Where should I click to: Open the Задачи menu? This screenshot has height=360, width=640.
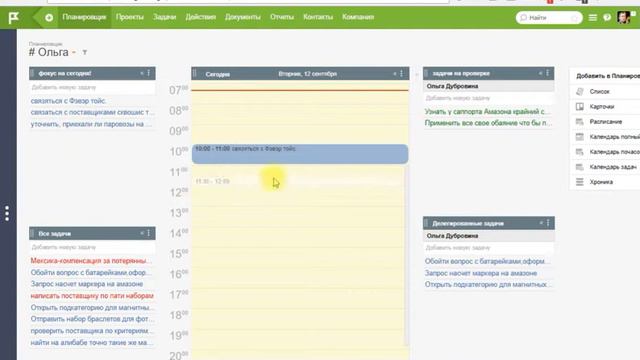click(164, 17)
